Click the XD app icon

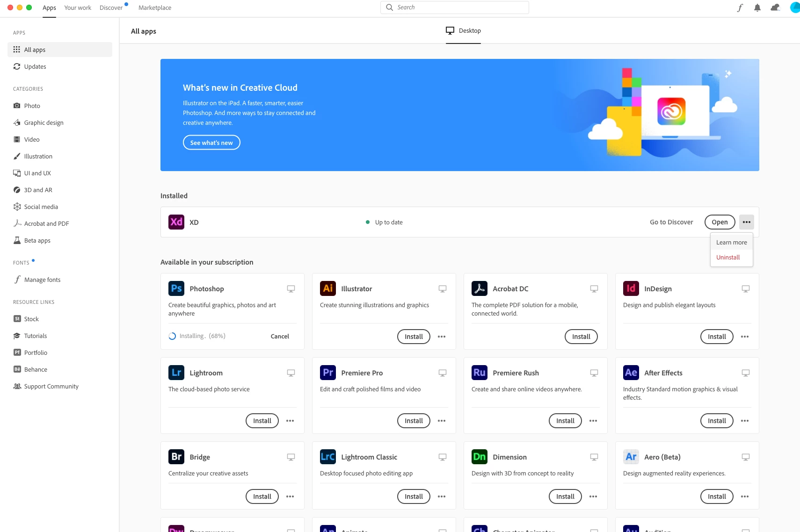(176, 222)
